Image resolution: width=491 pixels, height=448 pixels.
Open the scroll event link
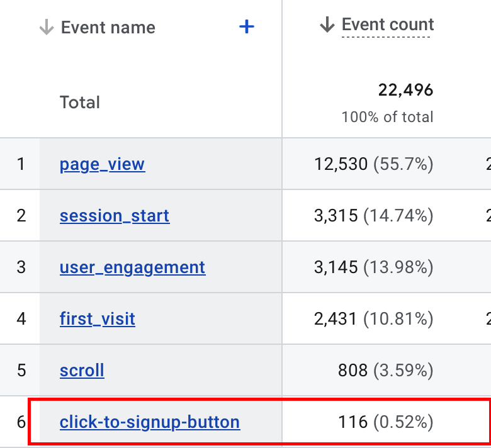pos(82,370)
